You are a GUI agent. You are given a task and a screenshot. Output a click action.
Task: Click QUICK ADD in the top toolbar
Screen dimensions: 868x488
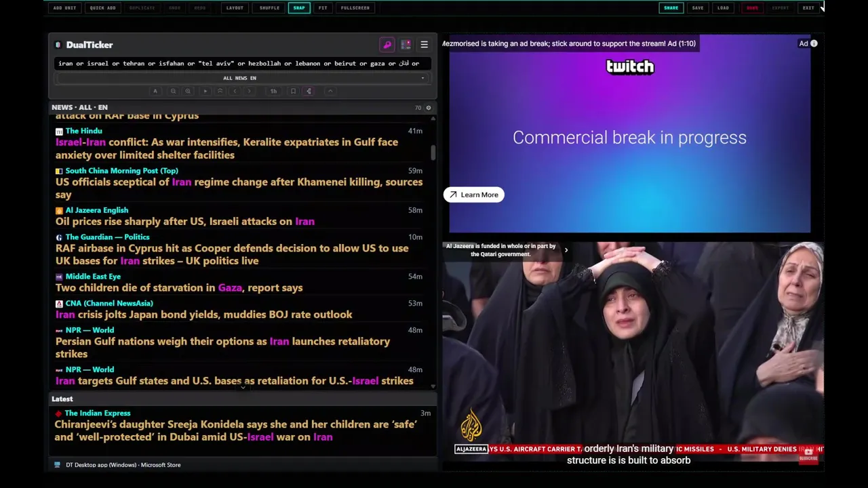(102, 8)
